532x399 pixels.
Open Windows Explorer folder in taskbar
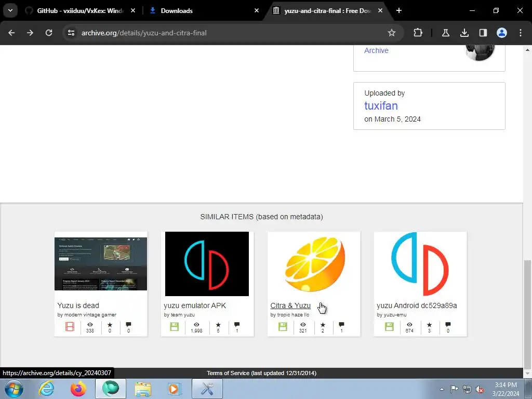coord(143,389)
